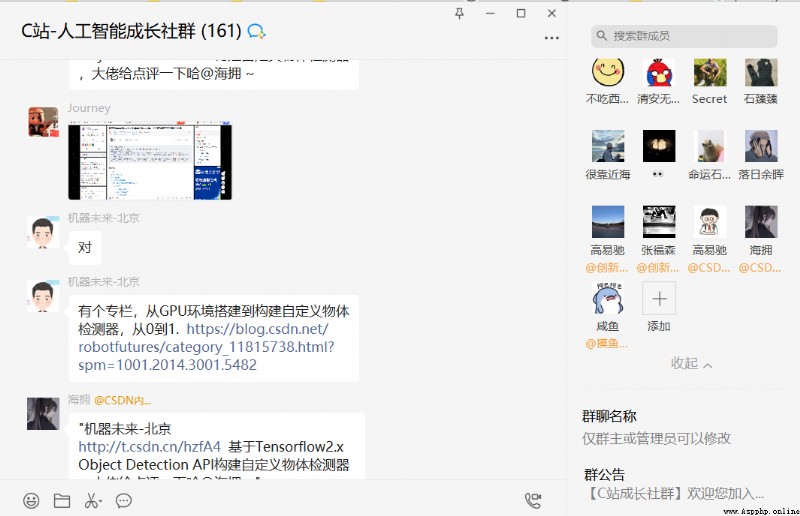Open member 命运石... avatar
The height and width of the screenshot is (516, 800).
(710, 146)
